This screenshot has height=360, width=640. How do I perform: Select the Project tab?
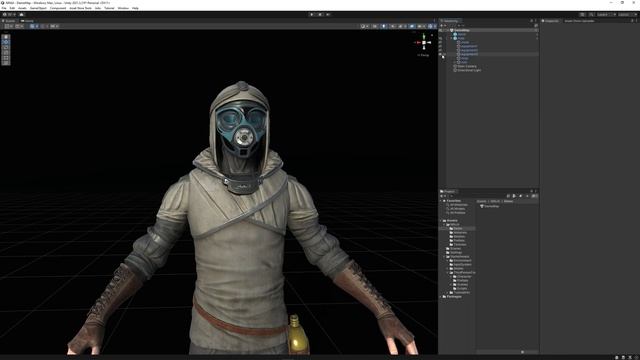pos(448,191)
